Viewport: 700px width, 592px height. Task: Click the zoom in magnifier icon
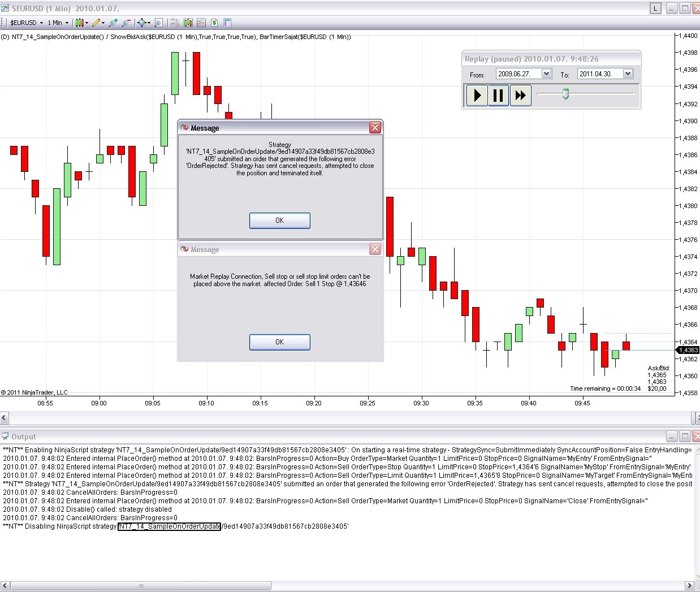(113, 23)
